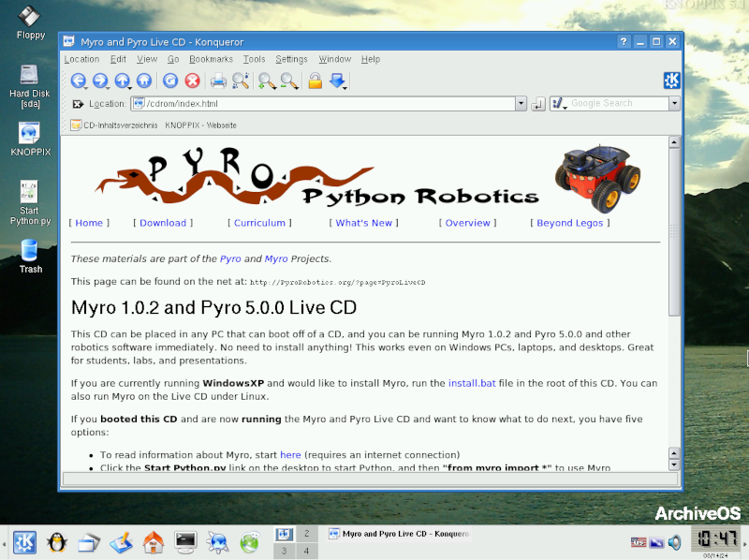Open the KNOPPIX desktop icon
The width and height of the screenshot is (749, 560).
click(31, 139)
